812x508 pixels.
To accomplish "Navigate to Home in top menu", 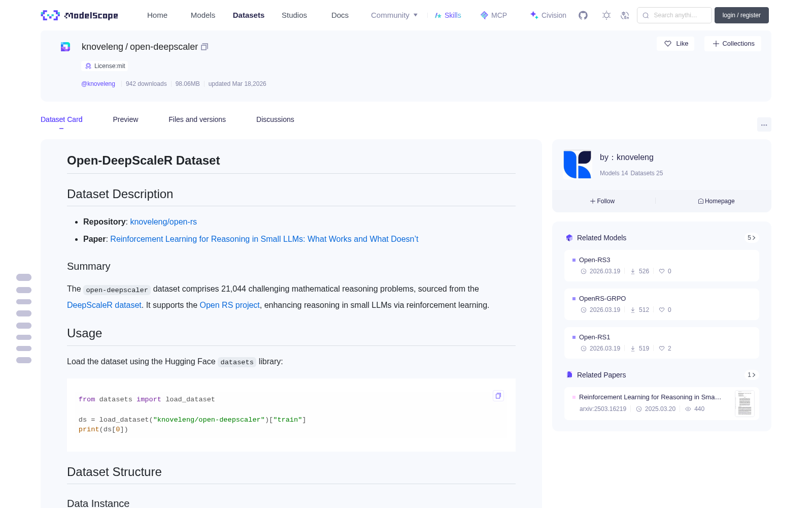I will tap(157, 15).
